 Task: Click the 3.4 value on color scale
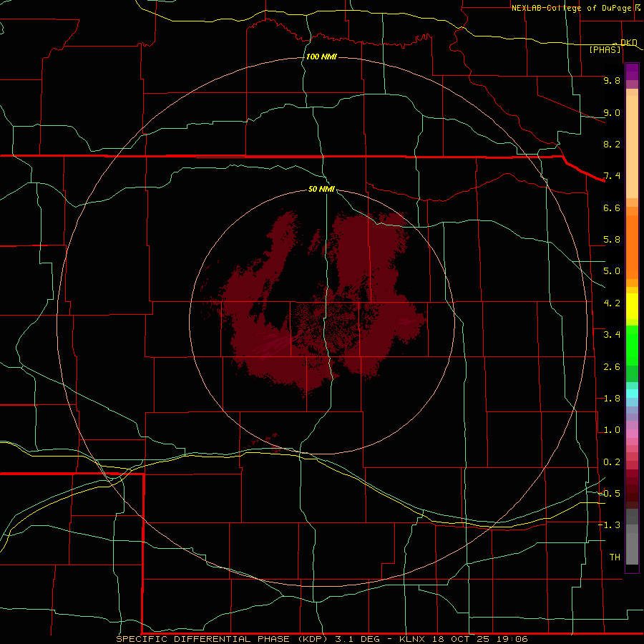612,335
